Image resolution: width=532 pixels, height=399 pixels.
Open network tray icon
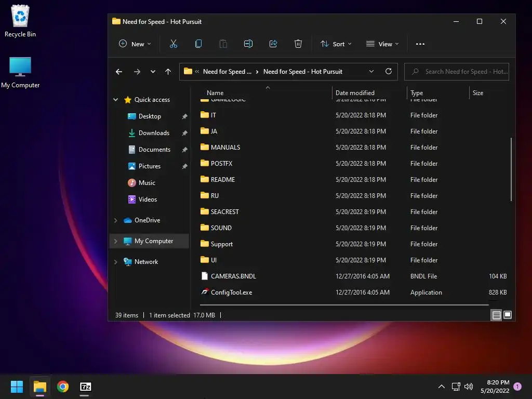coord(456,387)
